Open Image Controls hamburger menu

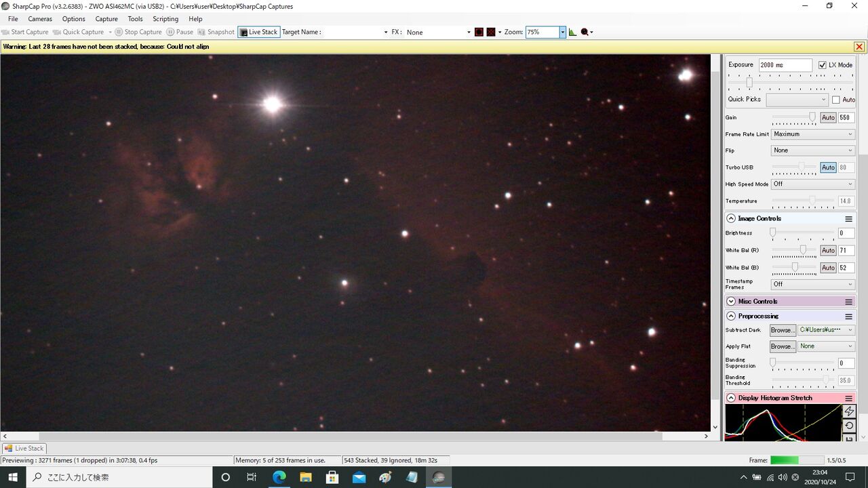point(848,219)
